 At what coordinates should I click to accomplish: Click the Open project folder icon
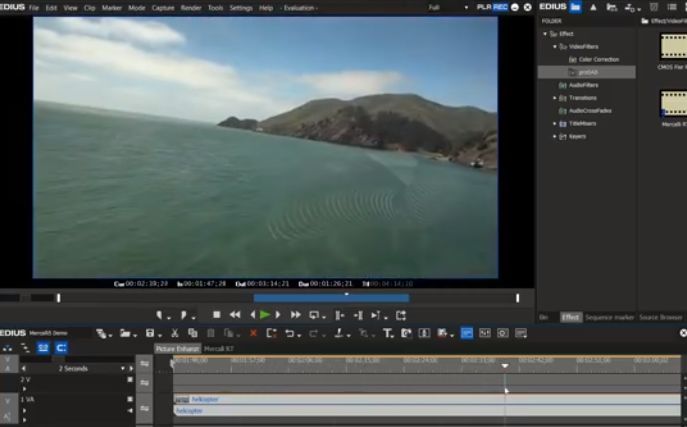pyautogui.click(x=125, y=333)
